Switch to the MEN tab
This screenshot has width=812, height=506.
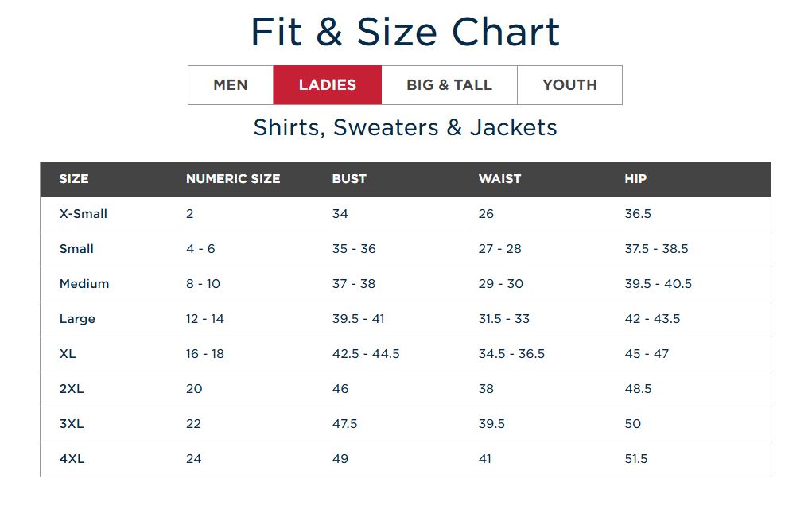231,85
